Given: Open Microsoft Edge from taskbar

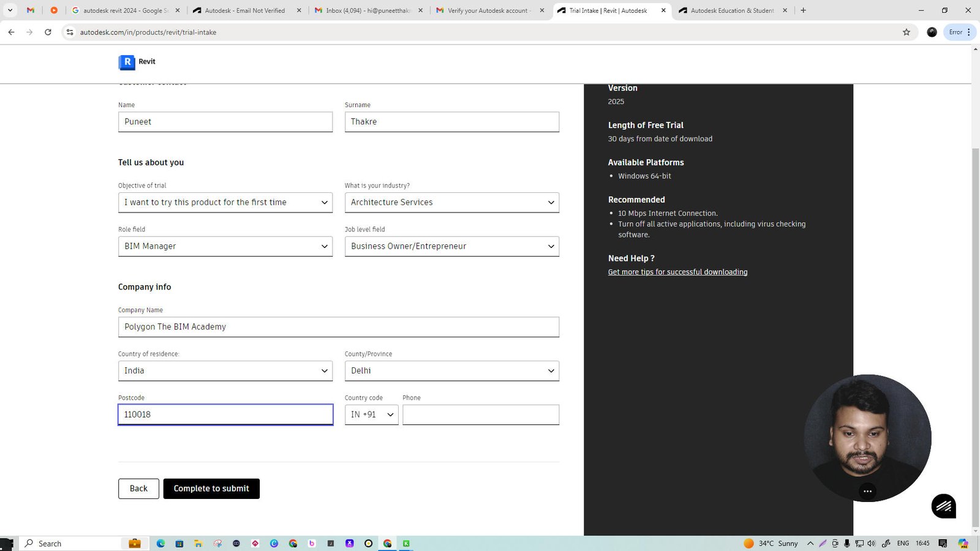Looking at the screenshot, I should tap(160, 543).
